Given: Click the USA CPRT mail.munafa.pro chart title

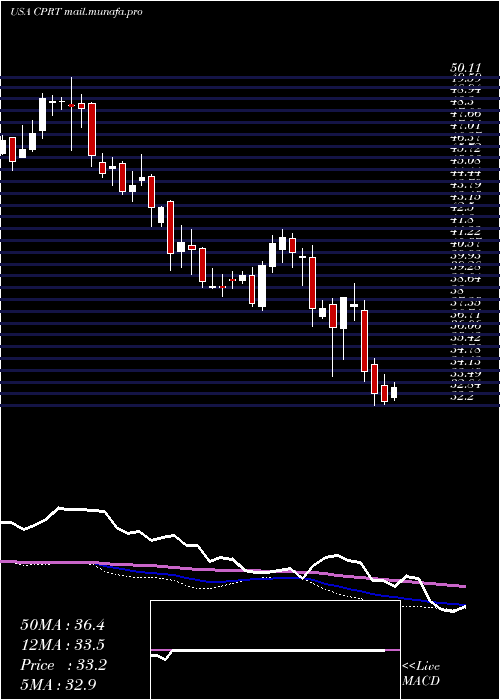Looking at the screenshot, I should pyautogui.click(x=76, y=12).
